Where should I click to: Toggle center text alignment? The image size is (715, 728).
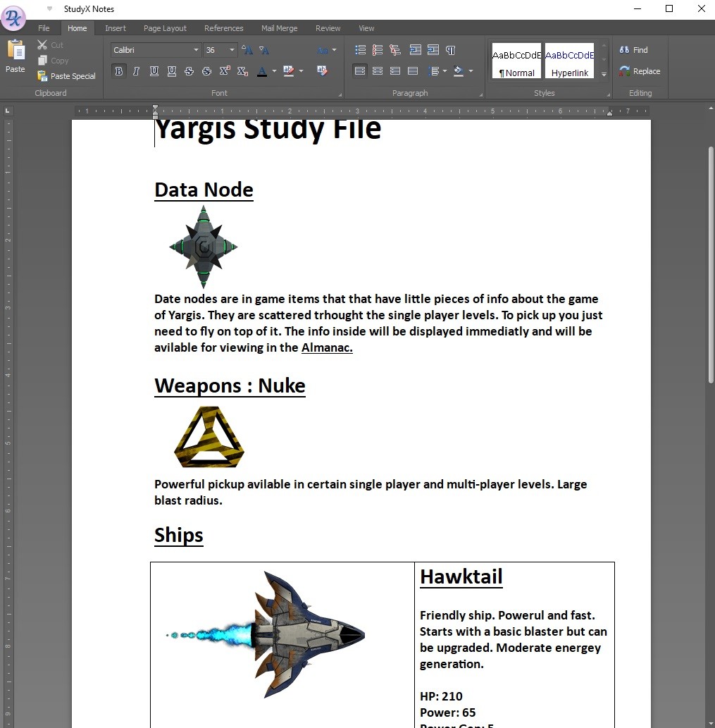click(378, 70)
